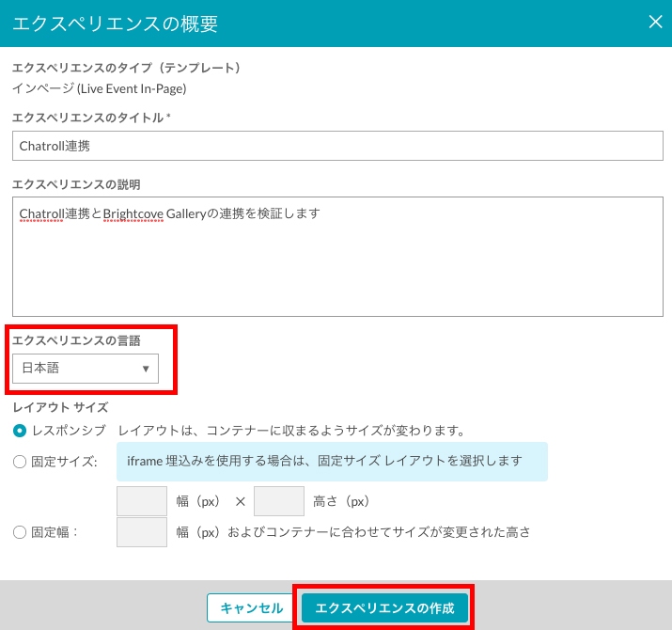Select the 固定幅 radio button
672x630 pixels.
[x=20, y=532]
